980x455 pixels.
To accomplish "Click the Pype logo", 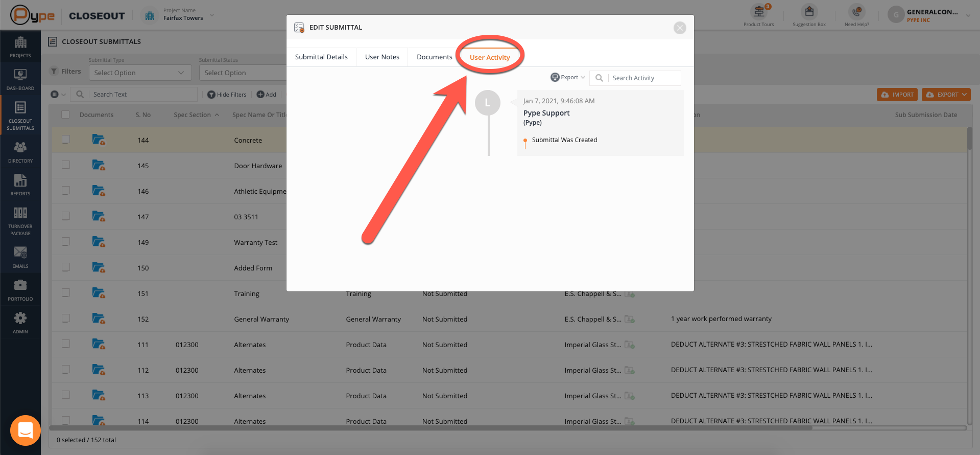I will (33, 15).
